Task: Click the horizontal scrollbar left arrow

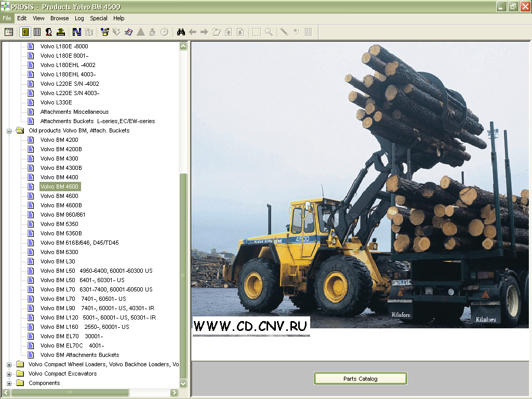Action: click(x=6, y=393)
